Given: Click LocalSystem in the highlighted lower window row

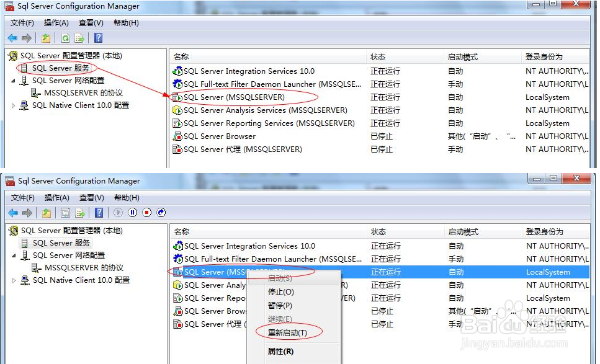Looking at the screenshot, I should [x=548, y=272].
